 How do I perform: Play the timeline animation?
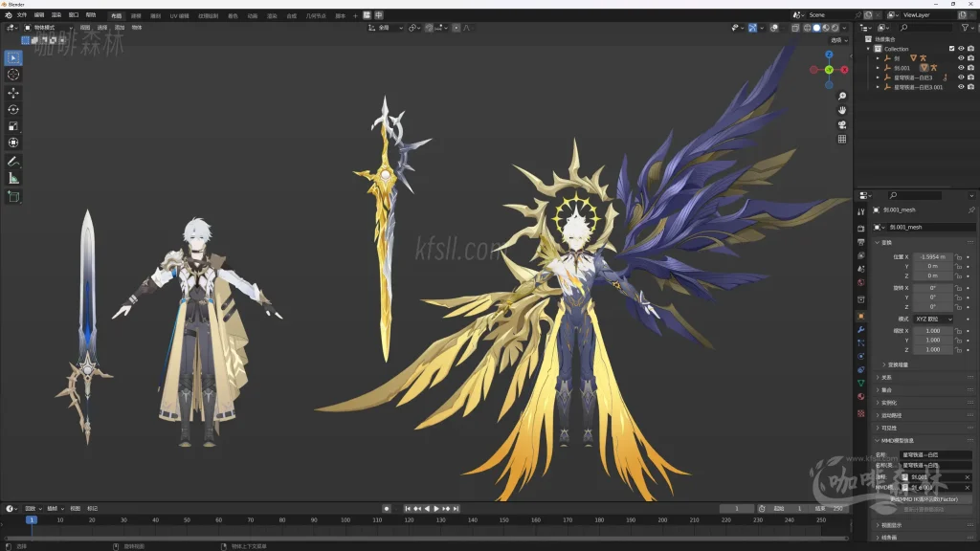click(x=436, y=509)
